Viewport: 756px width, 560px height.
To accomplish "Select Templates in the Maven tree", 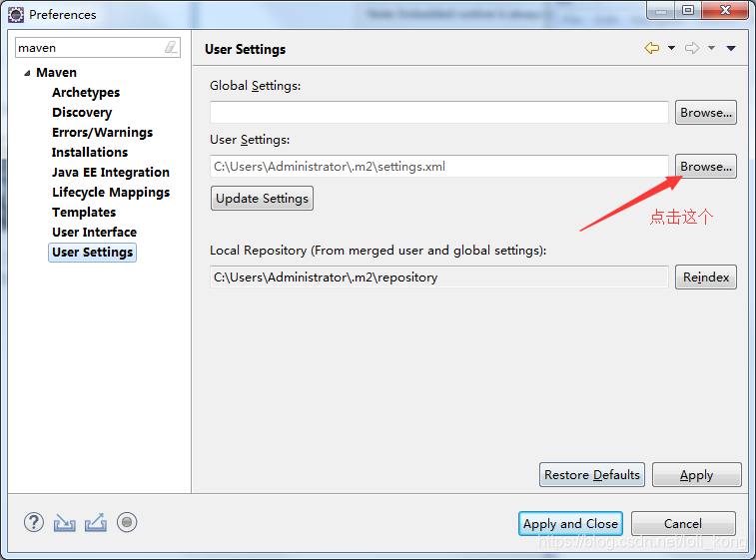I will pos(84,212).
